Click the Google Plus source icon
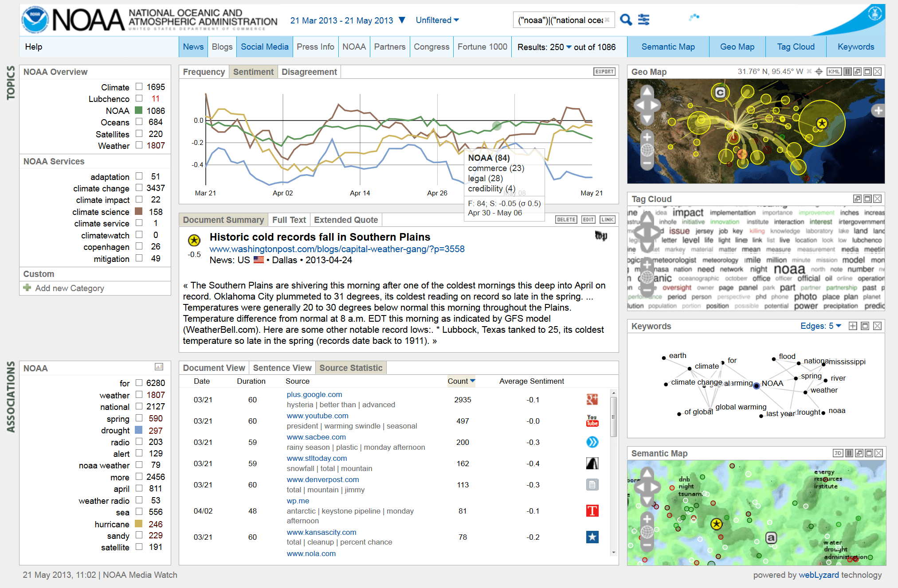This screenshot has width=898, height=588. (x=592, y=400)
